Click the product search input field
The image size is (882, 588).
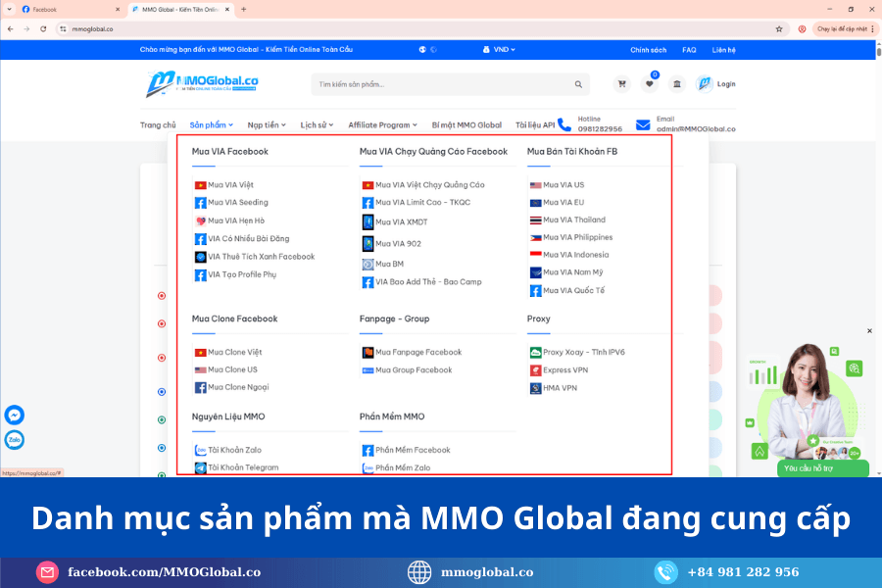coord(441,84)
